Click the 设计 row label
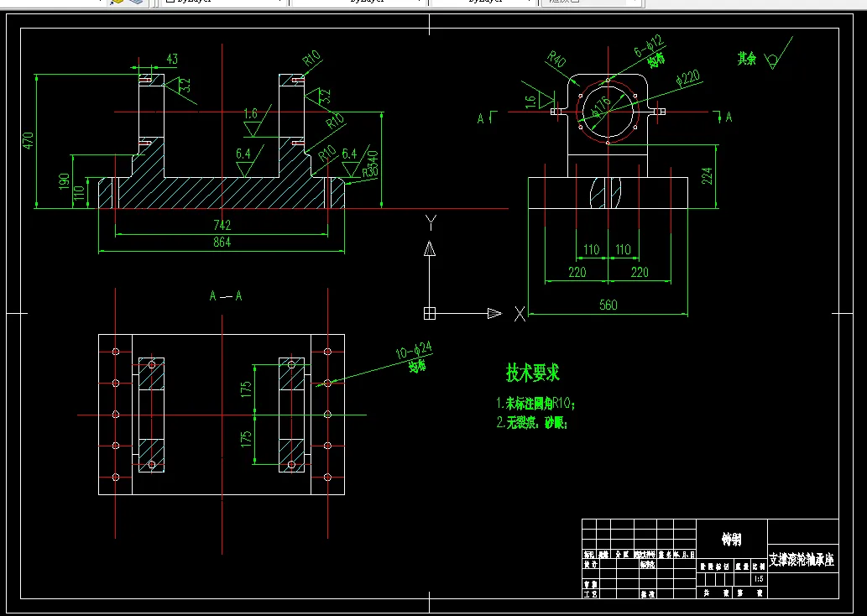 (590, 565)
